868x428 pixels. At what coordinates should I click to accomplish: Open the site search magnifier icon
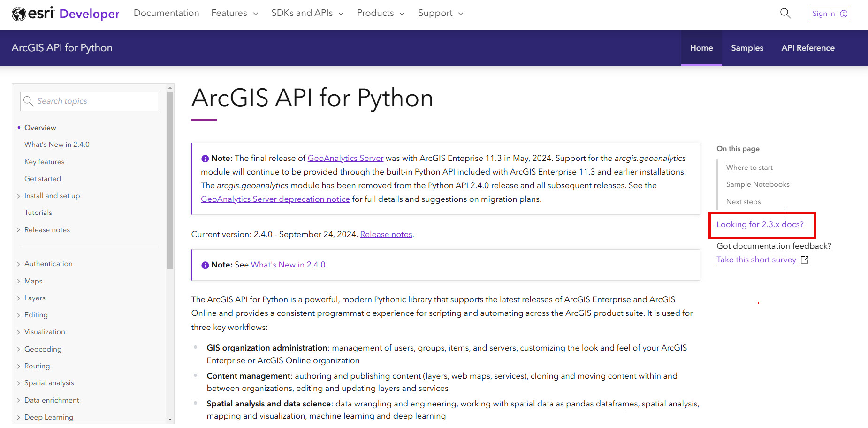point(785,13)
